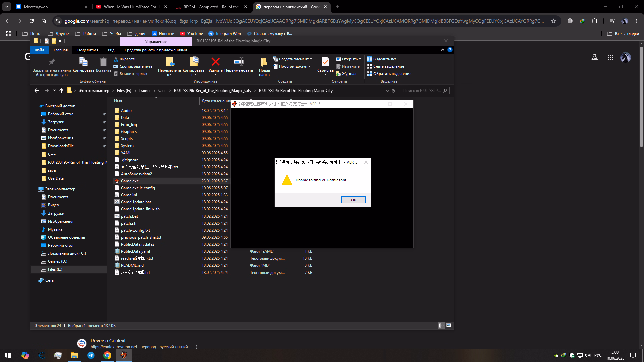This screenshot has height=362, width=644.
Task: Click Select all (Выделить все) button
Action: point(382,59)
